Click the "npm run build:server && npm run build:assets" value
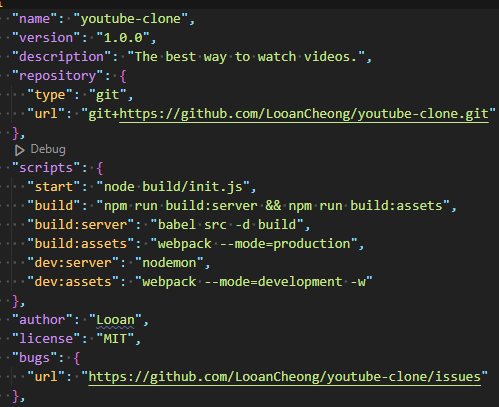Viewport: 499px width, 407px height. 273,206
